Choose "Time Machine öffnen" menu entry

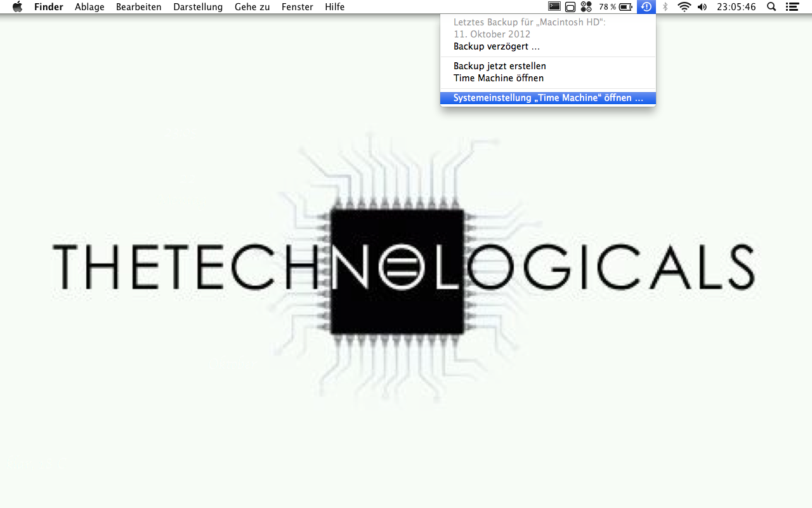coord(498,78)
